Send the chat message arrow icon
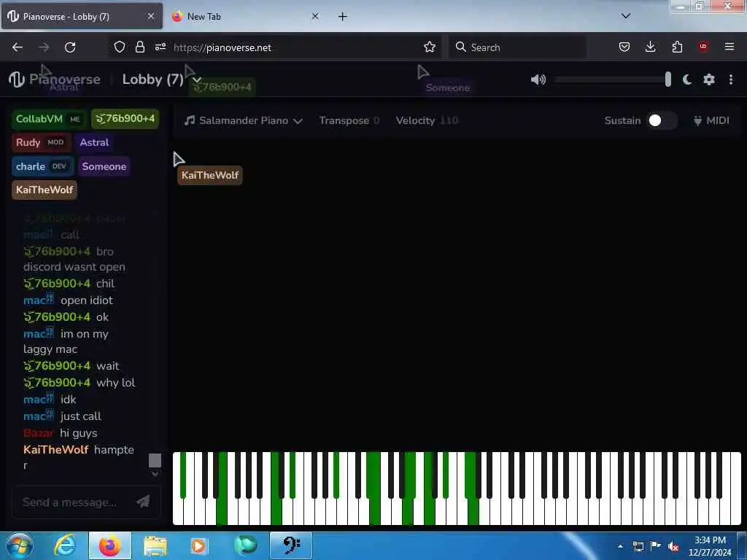747x560 pixels. (143, 502)
